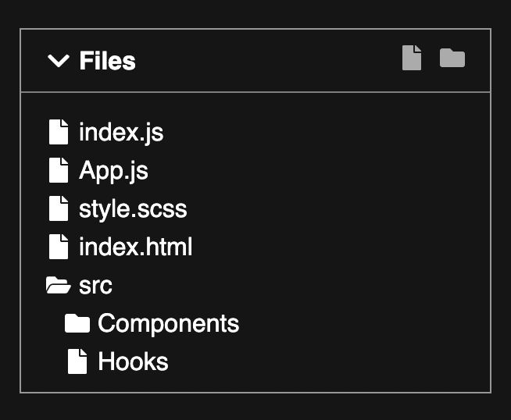Click the new folder icon in header
The image size is (511, 420).
[452, 58]
